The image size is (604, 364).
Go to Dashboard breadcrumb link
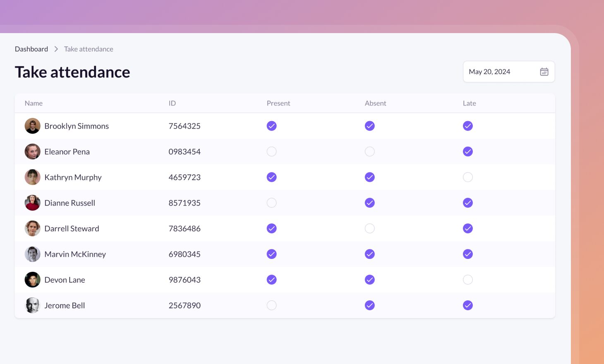pos(31,49)
